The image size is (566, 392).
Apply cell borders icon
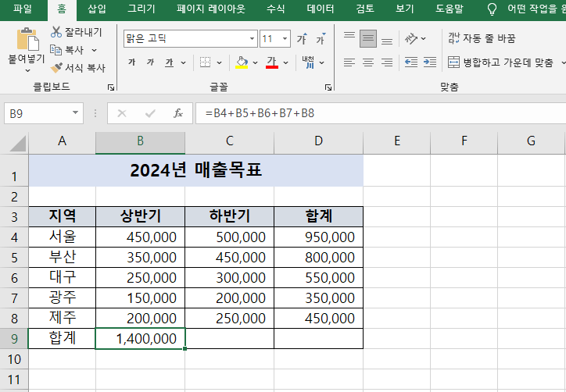point(205,62)
